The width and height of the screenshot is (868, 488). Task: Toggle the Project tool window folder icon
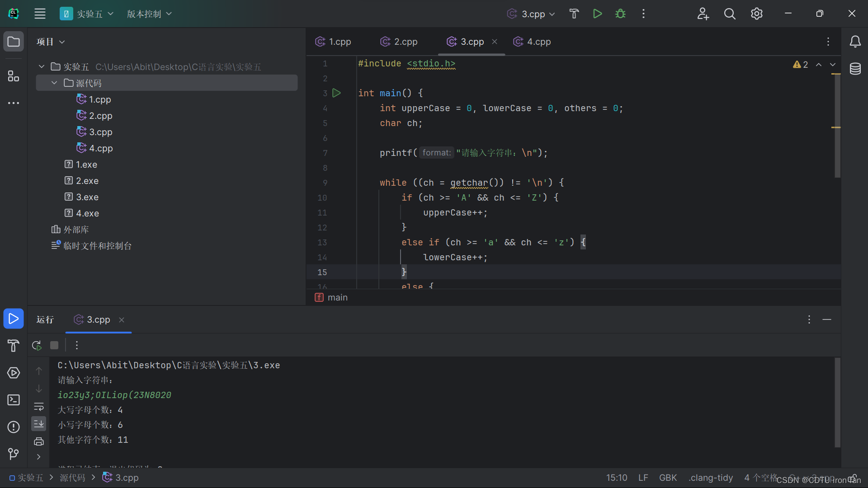click(14, 42)
